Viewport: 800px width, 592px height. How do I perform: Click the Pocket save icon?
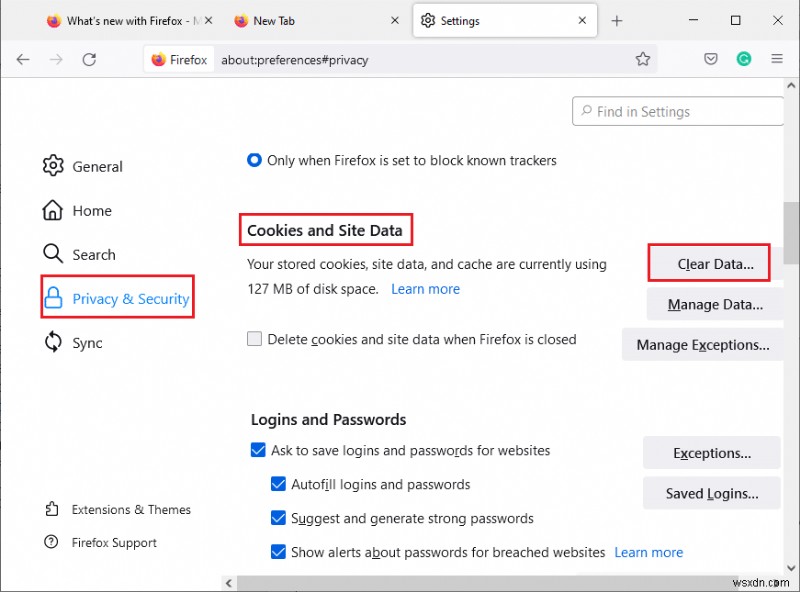(710, 59)
